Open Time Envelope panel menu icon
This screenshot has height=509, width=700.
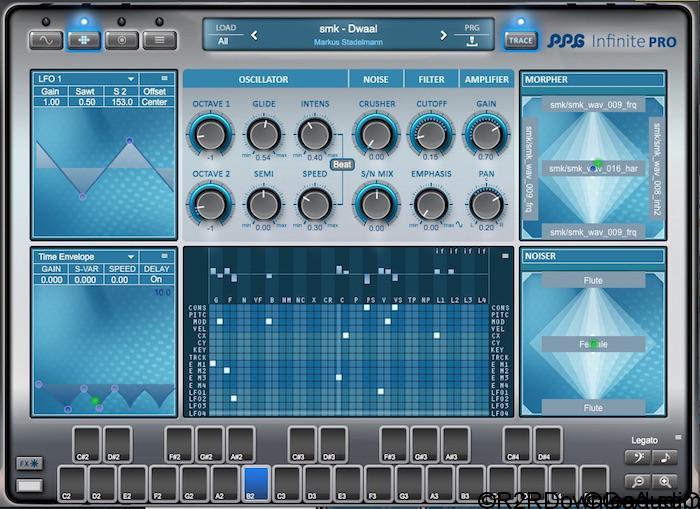[x=165, y=256]
